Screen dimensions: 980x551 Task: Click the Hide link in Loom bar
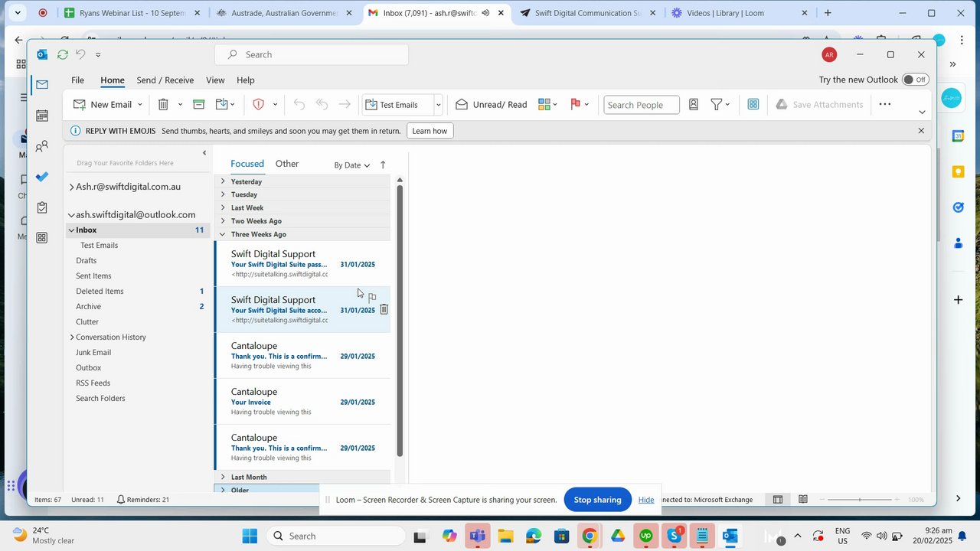coord(646,500)
